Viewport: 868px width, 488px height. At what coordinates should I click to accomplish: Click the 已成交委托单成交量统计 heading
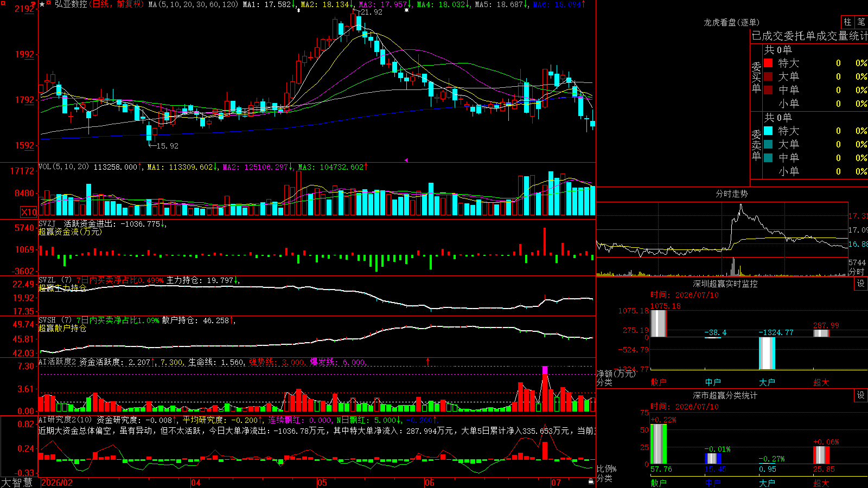[809, 36]
